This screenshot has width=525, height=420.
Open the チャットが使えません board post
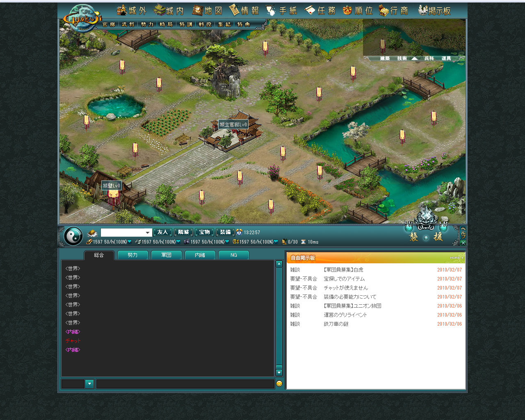coord(346,288)
